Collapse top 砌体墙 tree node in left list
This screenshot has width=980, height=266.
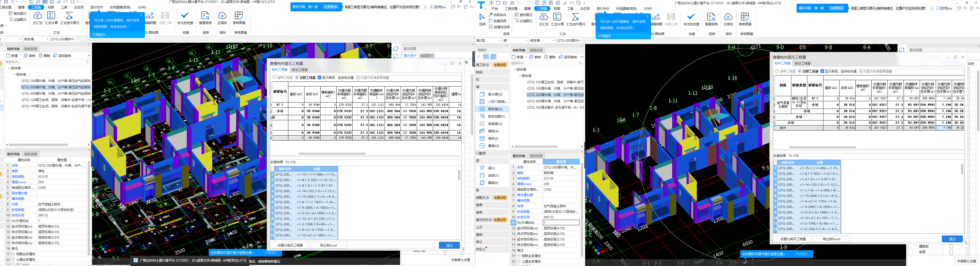pyautogui.click(x=9, y=69)
